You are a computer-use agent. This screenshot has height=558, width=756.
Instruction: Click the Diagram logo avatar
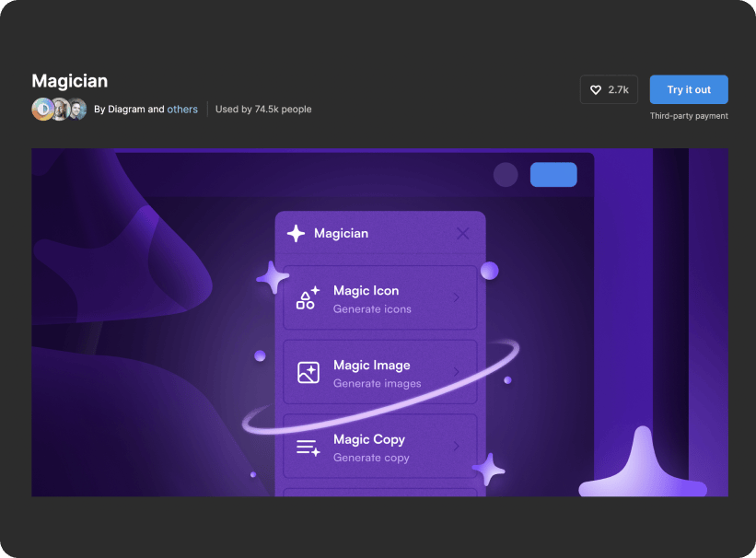(x=43, y=109)
